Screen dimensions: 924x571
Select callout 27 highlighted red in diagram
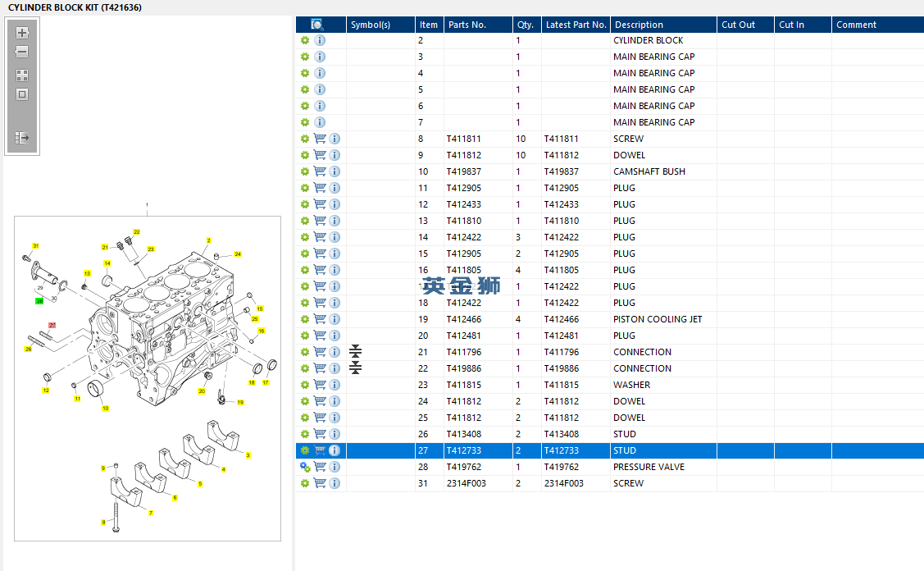[52, 325]
